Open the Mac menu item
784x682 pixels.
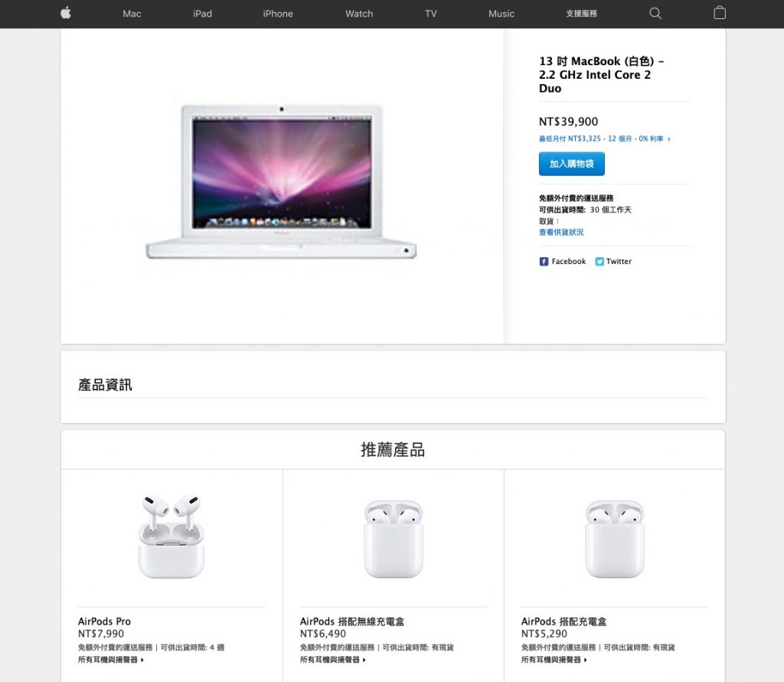pyautogui.click(x=132, y=14)
